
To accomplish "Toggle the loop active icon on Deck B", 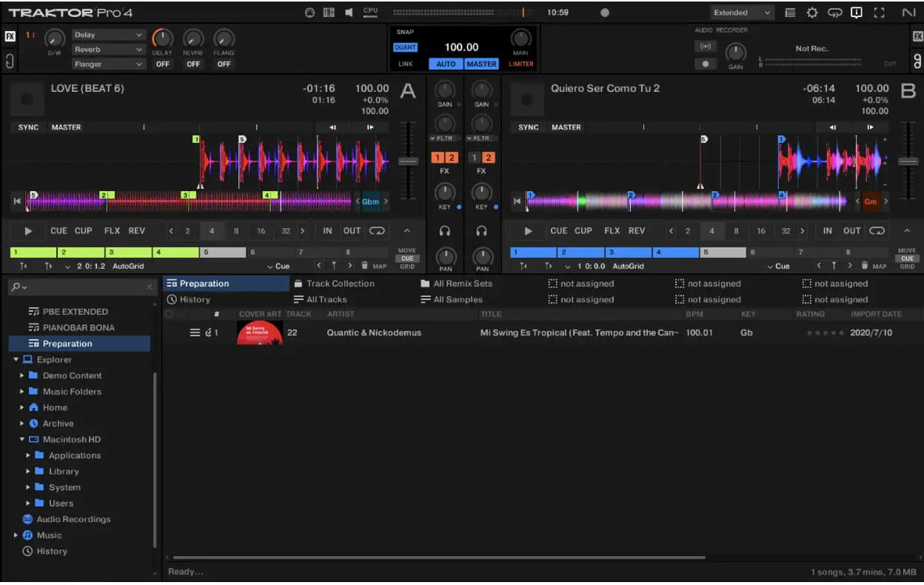I will pos(877,231).
